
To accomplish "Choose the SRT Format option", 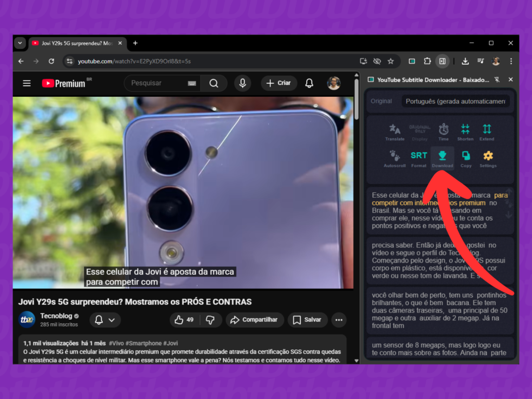I will tap(419, 158).
